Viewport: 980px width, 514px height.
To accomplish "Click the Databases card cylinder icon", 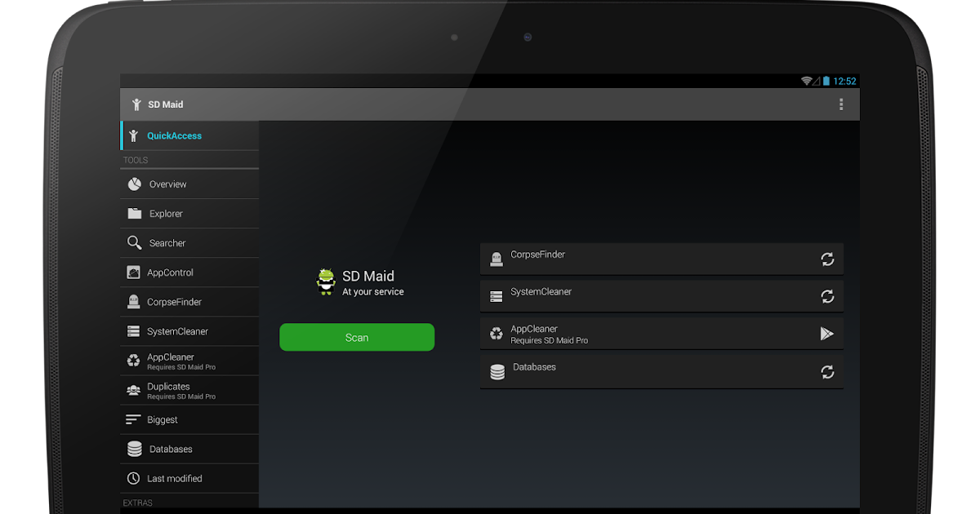I will (497, 372).
